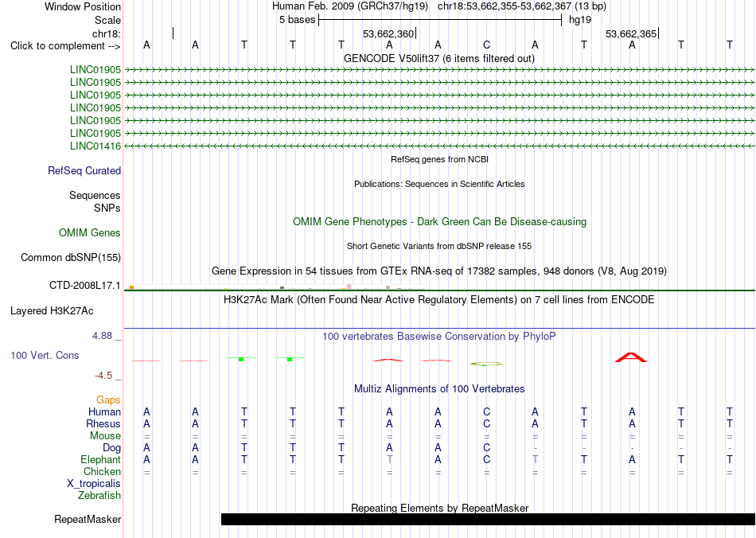
Task: Open the RefSeq Curated track label
Action: (84, 170)
